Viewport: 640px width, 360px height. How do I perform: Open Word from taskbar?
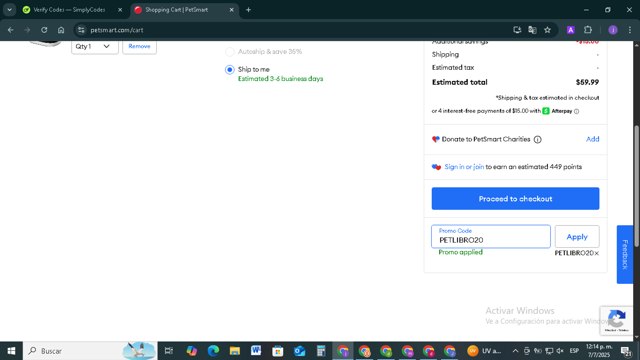click(256, 351)
